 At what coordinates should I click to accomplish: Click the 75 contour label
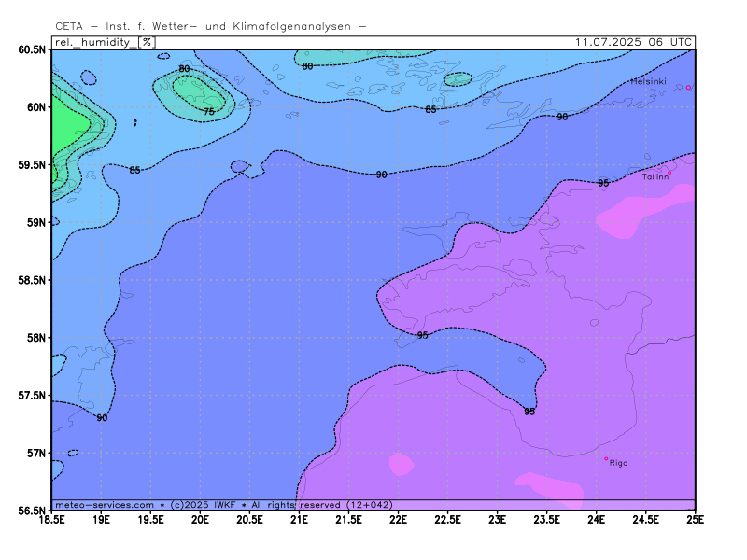pyautogui.click(x=209, y=111)
